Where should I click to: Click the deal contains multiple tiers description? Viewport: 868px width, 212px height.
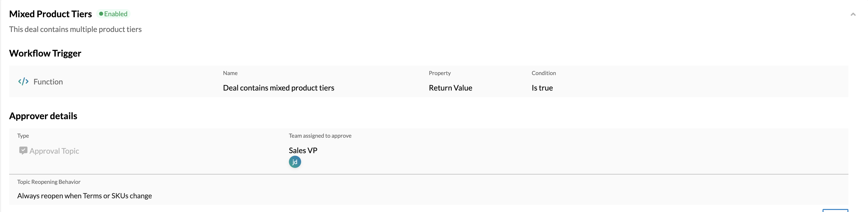[x=75, y=29]
